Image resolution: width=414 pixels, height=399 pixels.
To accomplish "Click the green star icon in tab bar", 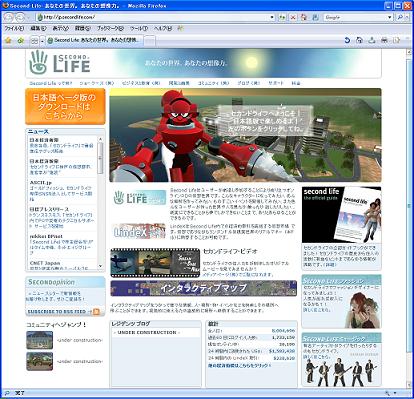I will point(21,40).
